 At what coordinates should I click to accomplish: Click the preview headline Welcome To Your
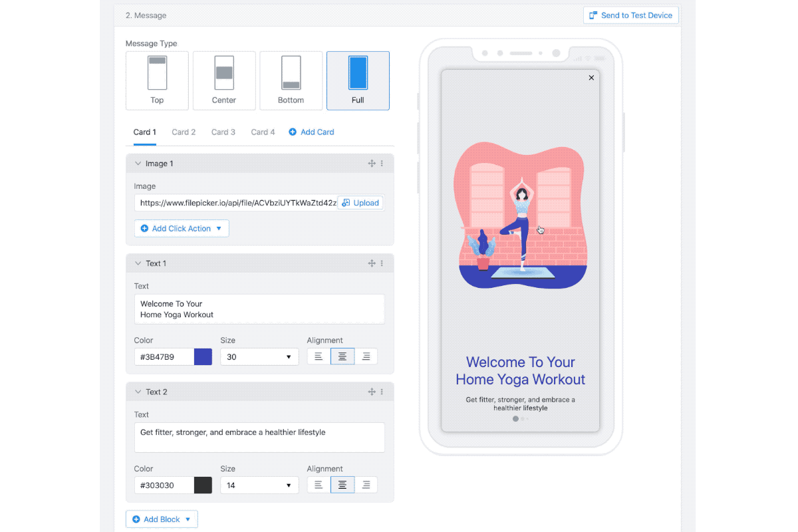(521, 362)
